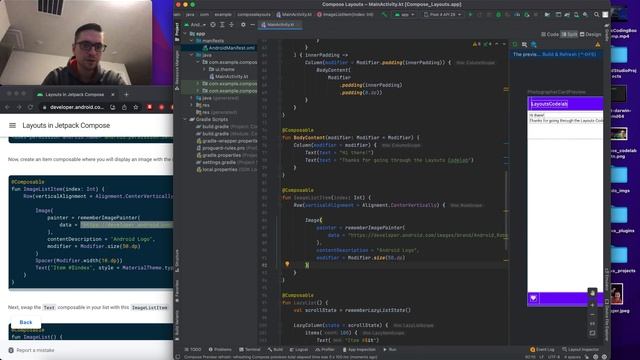Click the preview zoom-out minus icon
Viewport: 640px width, 360px height.
592,314
